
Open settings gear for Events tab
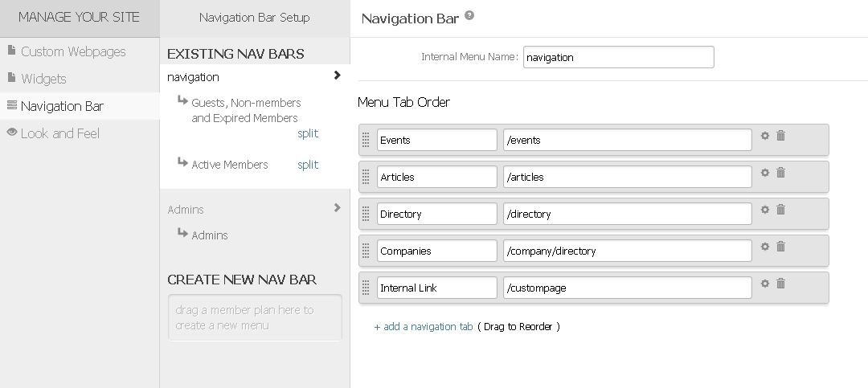765,136
